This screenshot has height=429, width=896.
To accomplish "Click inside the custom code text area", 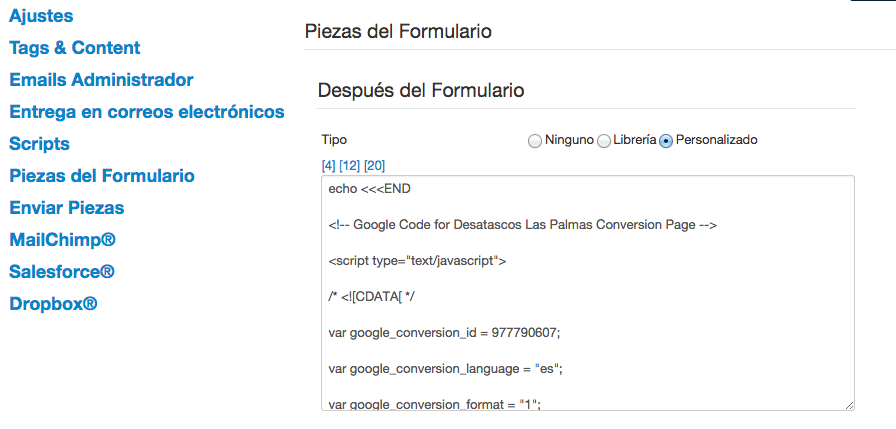I will pos(588,293).
